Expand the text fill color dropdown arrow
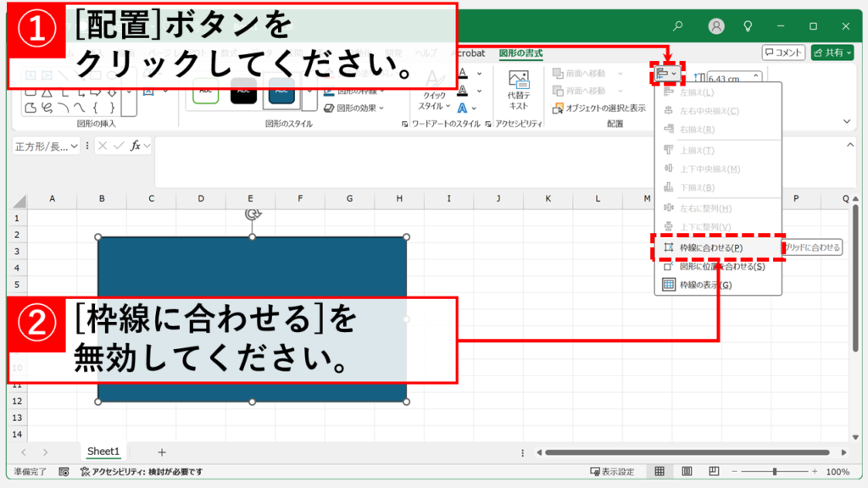 coord(480,74)
